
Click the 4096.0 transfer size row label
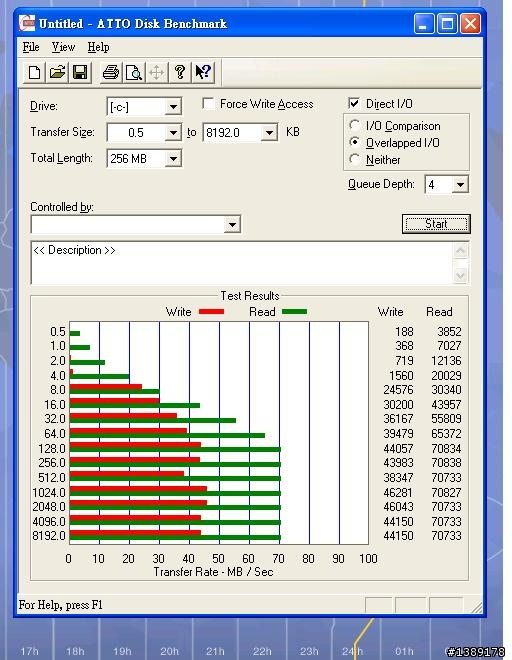click(x=49, y=522)
